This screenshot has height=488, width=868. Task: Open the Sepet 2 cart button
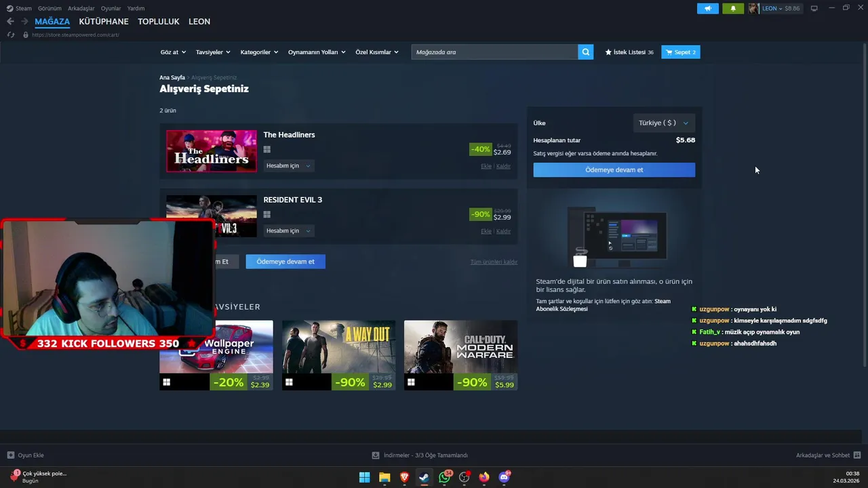coord(681,52)
